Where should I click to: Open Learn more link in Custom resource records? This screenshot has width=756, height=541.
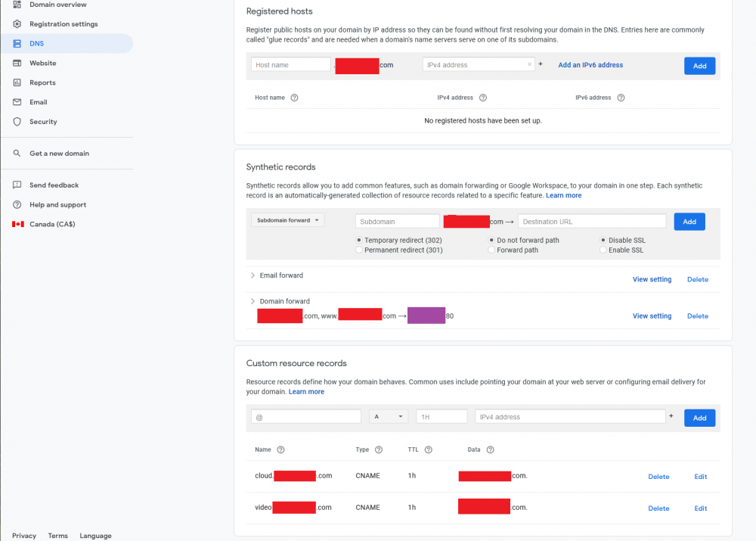click(306, 392)
